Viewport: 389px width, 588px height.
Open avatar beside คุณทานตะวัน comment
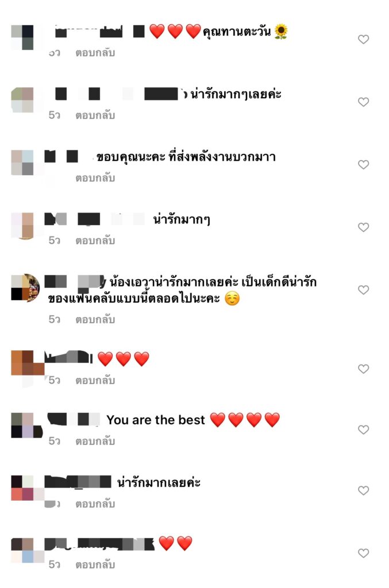pos(22,37)
